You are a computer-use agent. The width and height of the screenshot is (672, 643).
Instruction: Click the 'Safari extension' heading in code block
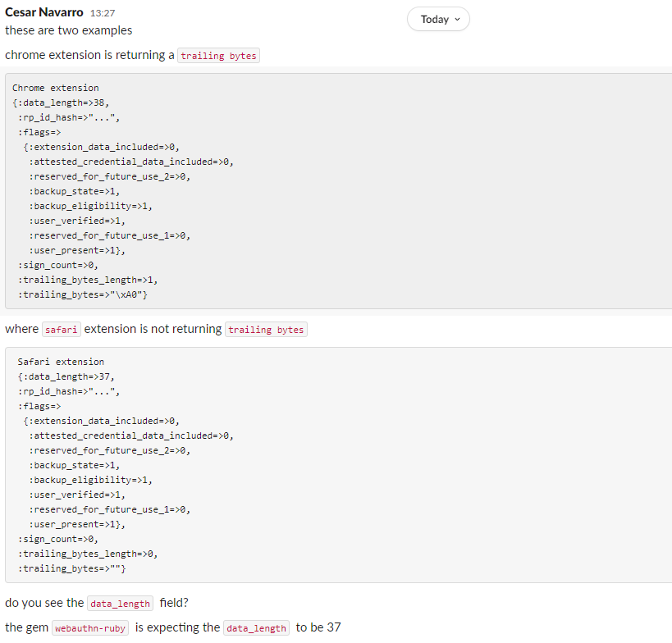(x=61, y=362)
